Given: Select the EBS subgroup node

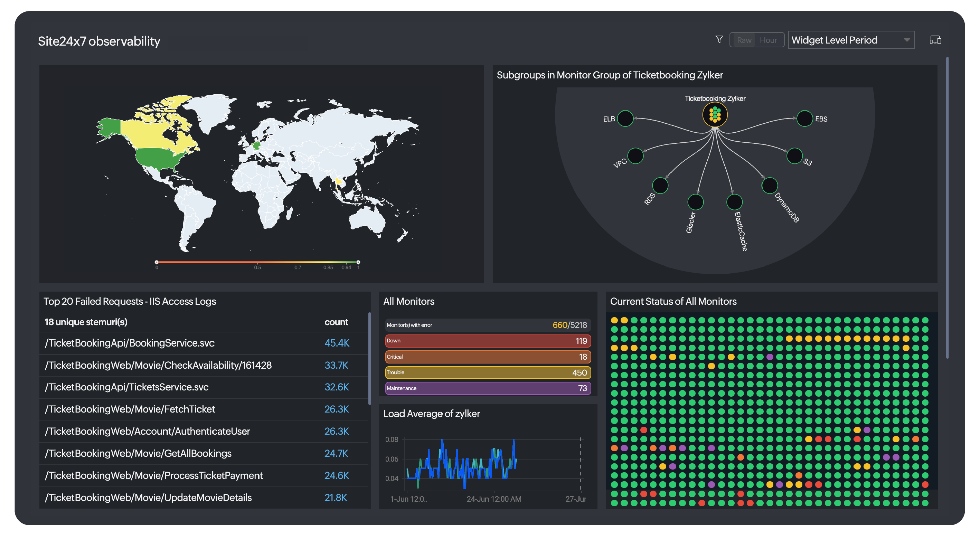Looking at the screenshot, I should pos(804,119).
